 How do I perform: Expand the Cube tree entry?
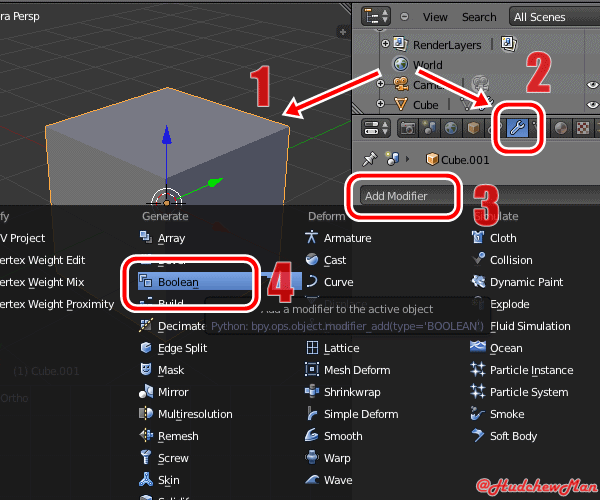point(380,104)
